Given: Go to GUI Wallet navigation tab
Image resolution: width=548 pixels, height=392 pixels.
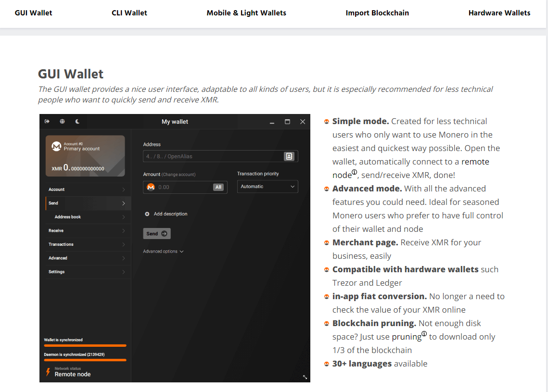Looking at the screenshot, I should click(x=33, y=13).
